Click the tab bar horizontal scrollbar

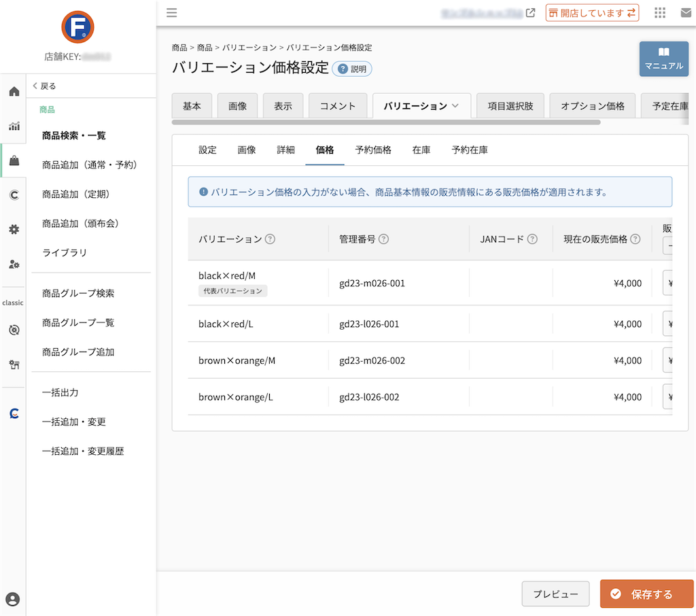point(386,122)
